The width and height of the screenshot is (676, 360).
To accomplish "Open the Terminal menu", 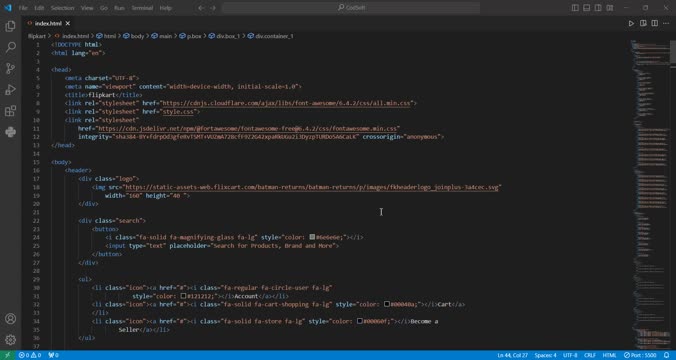I will (142, 8).
